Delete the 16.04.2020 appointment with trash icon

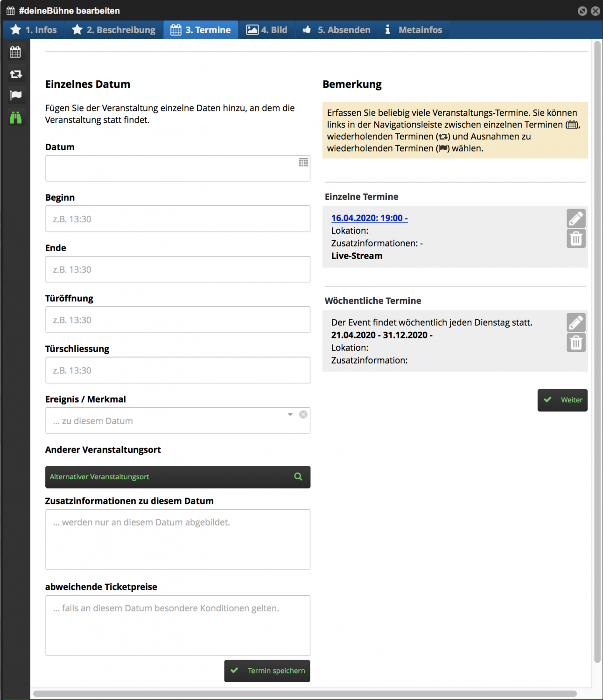tap(576, 238)
